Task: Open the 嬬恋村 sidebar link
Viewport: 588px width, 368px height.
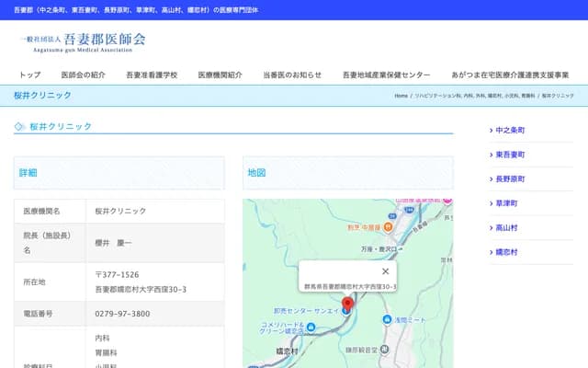Action: pyautogui.click(x=506, y=251)
